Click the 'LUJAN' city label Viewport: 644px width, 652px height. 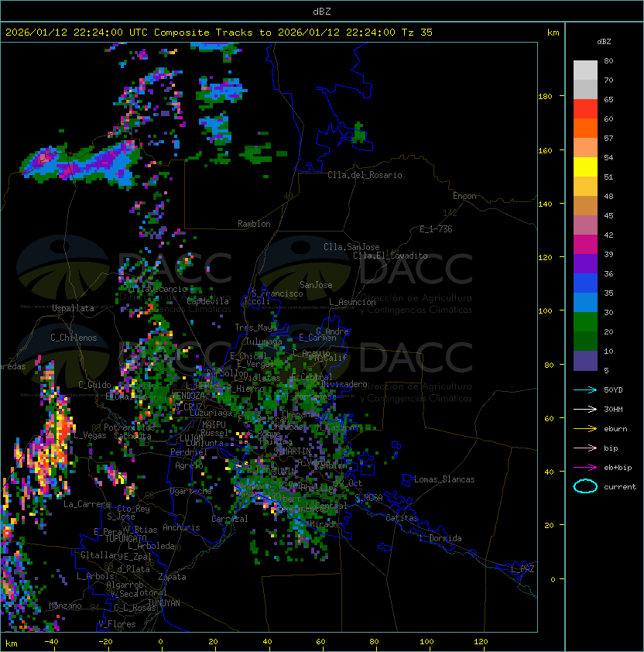click(191, 438)
